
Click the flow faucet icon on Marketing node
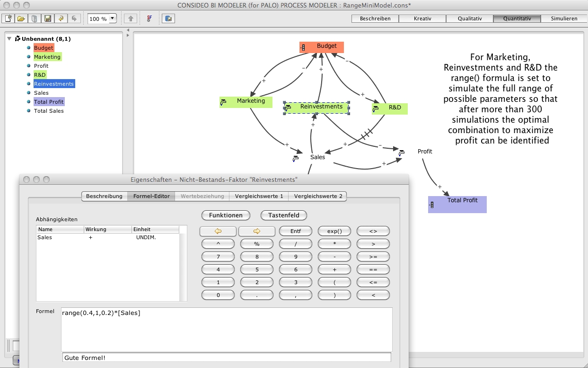point(223,101)
